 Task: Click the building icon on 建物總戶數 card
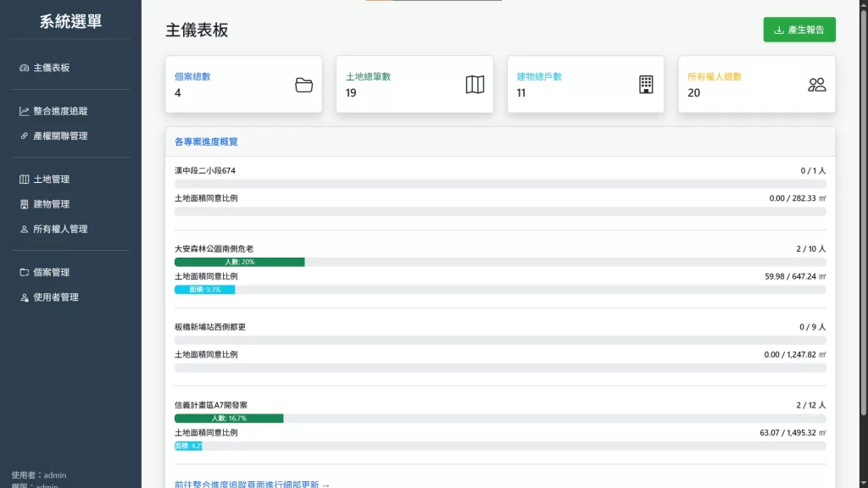coord(646,85)
